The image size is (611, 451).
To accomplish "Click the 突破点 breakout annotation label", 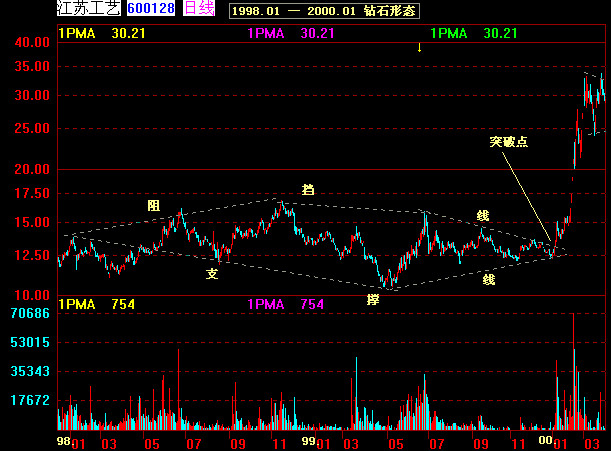I will click(508, 141).
